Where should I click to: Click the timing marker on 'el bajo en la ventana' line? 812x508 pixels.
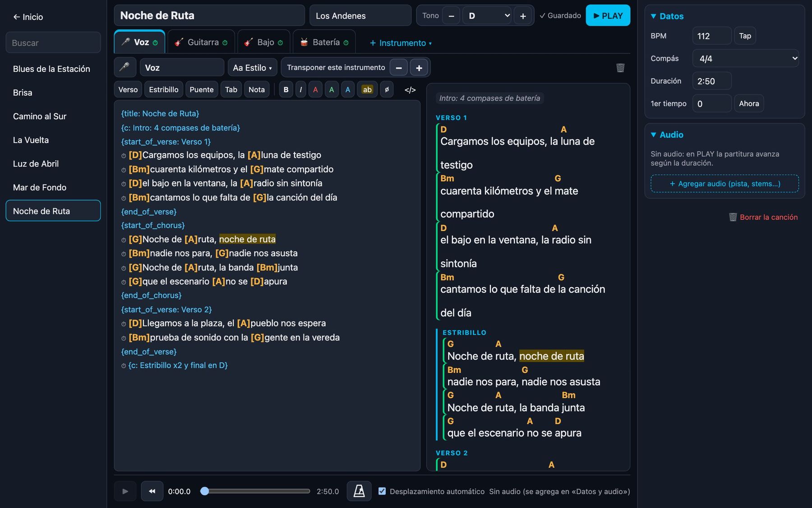124,184
